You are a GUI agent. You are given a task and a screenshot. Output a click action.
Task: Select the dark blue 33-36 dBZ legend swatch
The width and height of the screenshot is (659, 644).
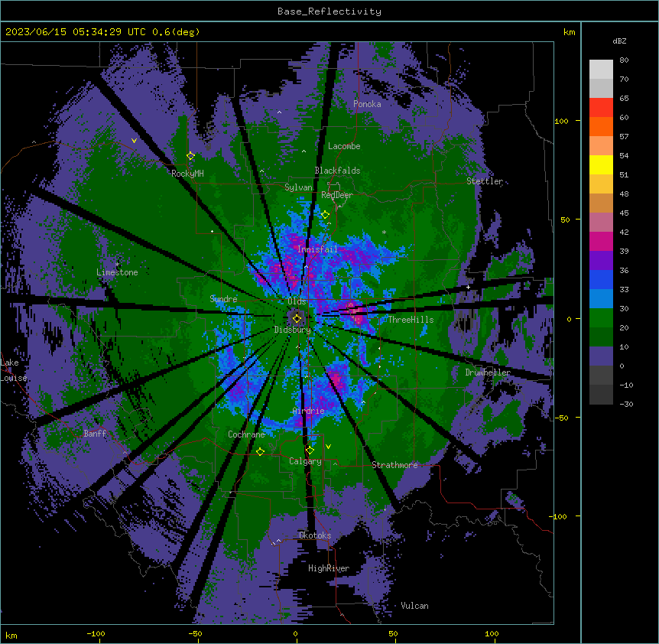pyautogui.click(x=601, y=279)
